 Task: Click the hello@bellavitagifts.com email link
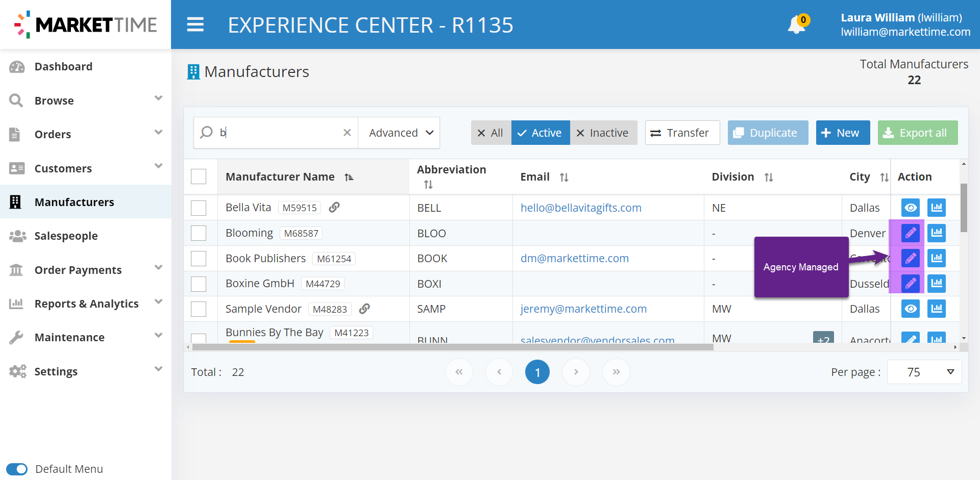581,208
